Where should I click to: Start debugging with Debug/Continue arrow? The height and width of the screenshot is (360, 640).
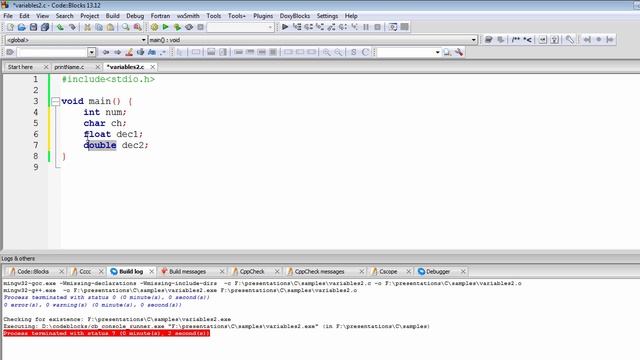[x=285, y=27]
